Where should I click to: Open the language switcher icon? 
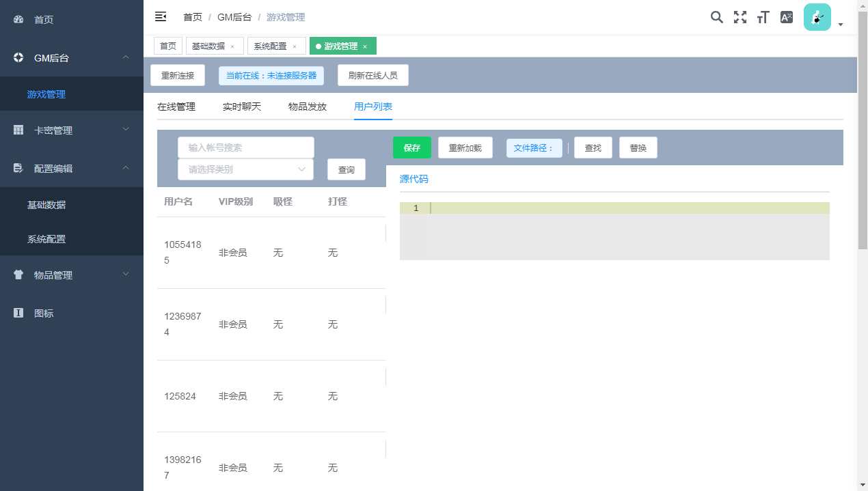tap(785, 17)
